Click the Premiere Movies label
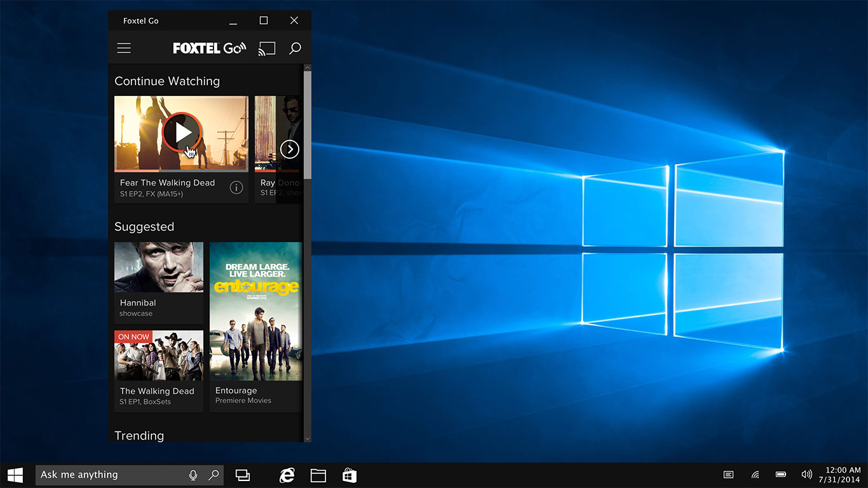 243,401
